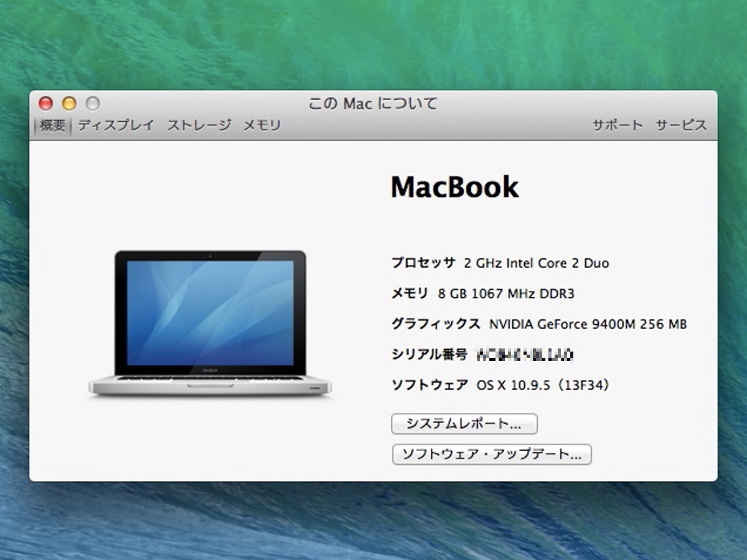This screenshot has width=747, height=560.
Task: Open the サービス section
Action: 681,125
